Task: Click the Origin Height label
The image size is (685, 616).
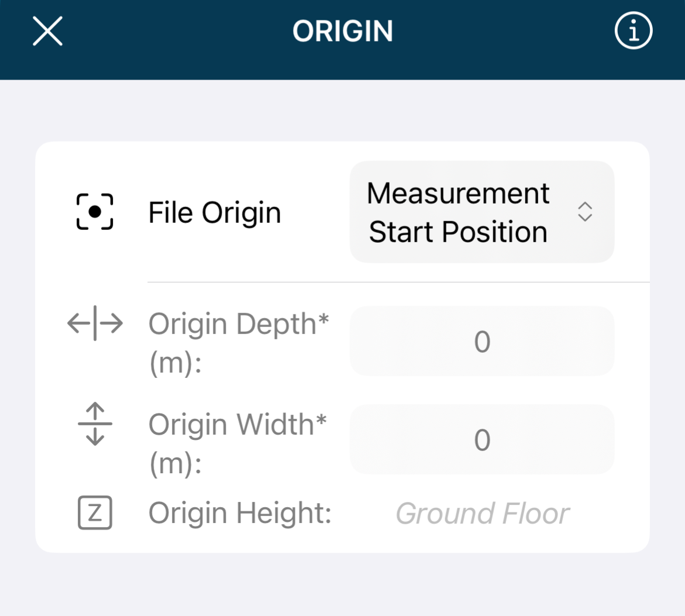Action: coord(240,514)
